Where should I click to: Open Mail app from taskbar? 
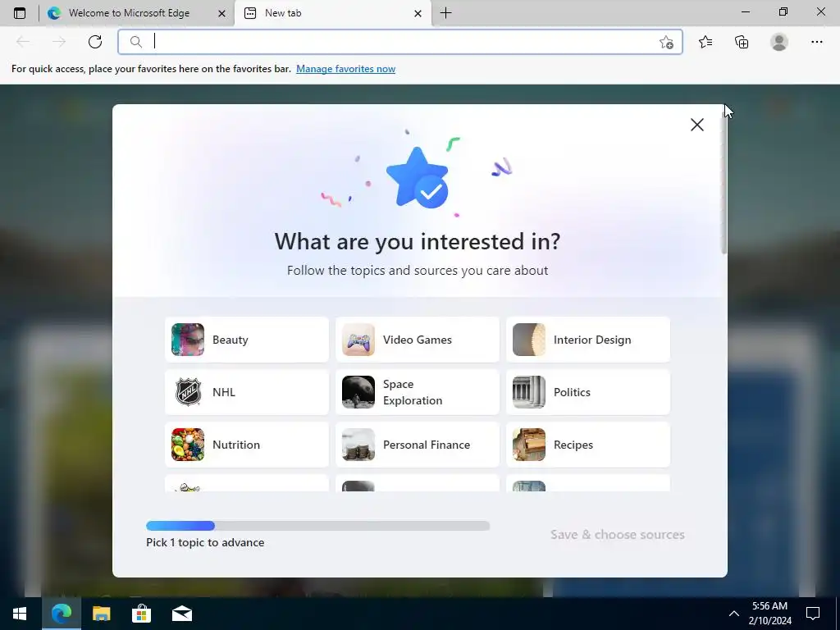(181, 614)
